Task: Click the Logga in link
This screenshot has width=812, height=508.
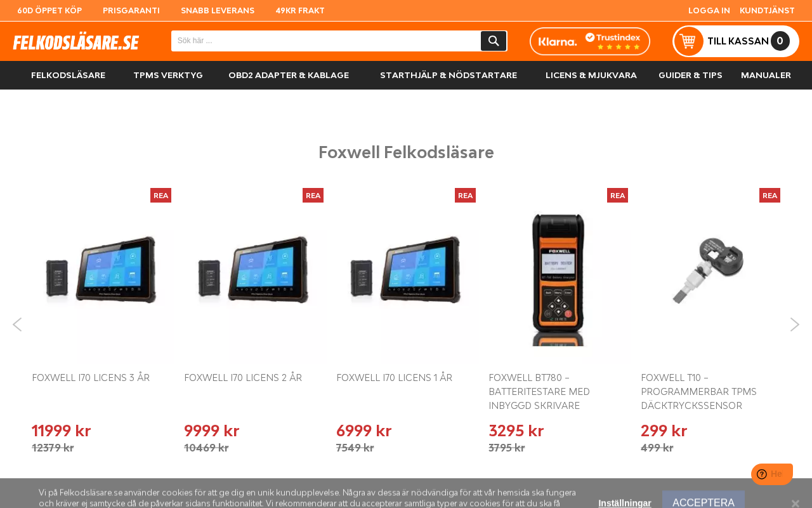Action: click(709, 11)
